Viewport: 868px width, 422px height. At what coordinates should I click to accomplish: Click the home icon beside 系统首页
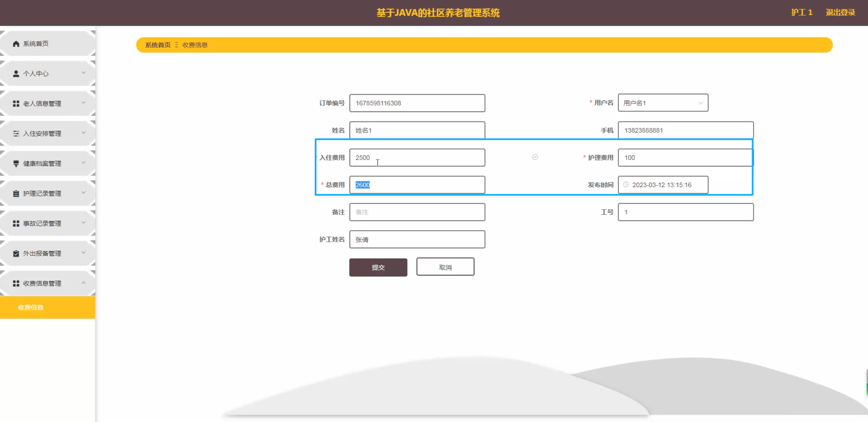16,44
